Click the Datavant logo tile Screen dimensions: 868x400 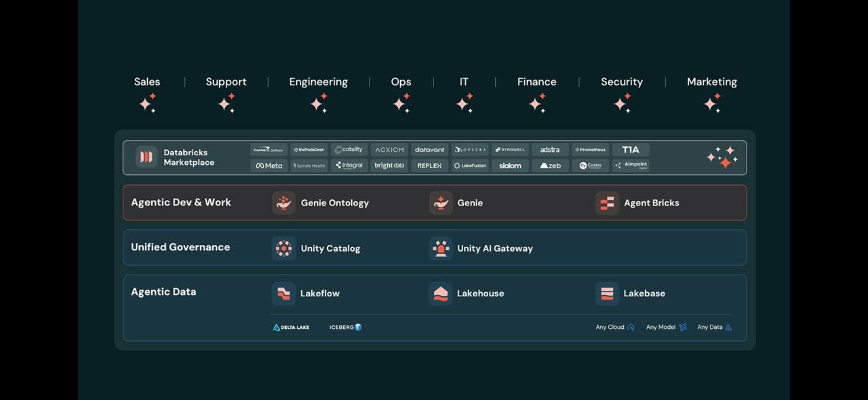tap(429, 150)
